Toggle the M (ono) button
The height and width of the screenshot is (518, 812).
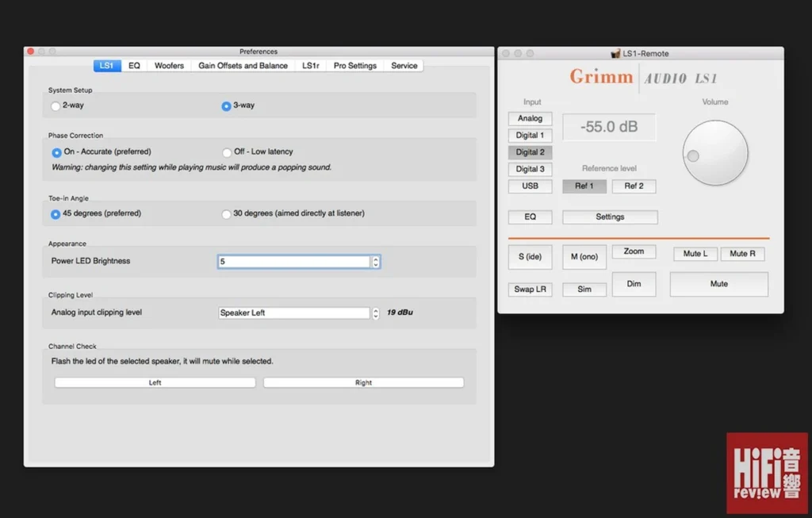[x=584, y=257]
